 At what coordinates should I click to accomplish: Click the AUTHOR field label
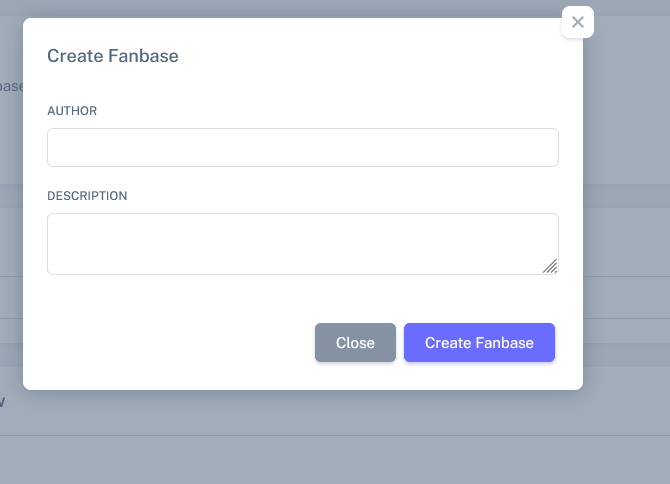click(72, 111)
